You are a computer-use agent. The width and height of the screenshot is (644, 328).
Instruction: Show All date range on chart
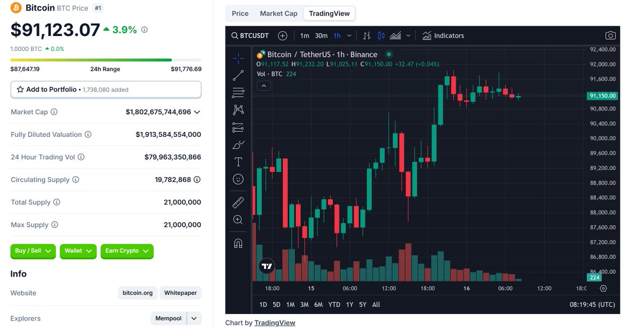[x=376, y=304]
